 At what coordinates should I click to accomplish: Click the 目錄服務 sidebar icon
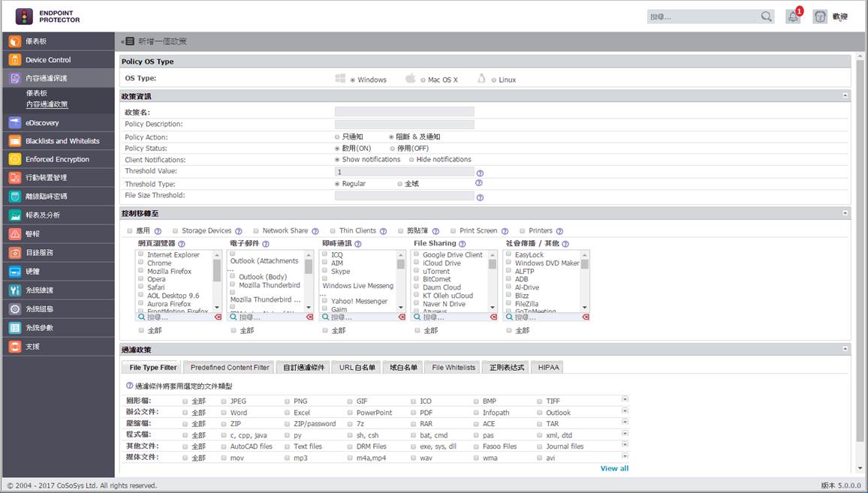15,253
